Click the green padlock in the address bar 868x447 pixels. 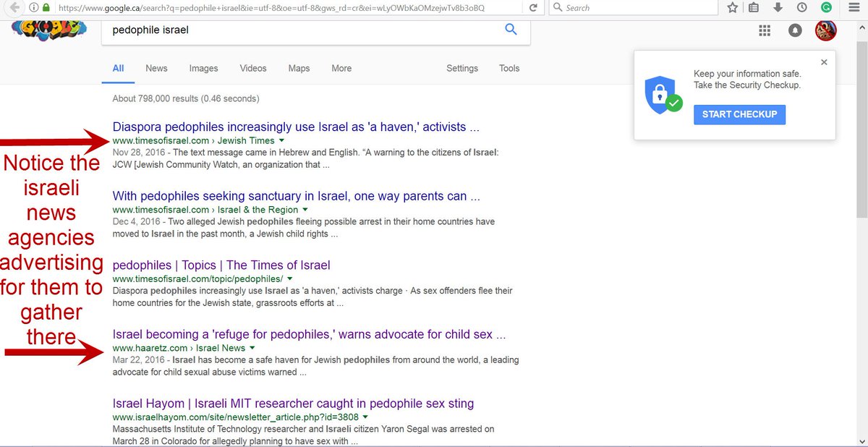point(46,8)
